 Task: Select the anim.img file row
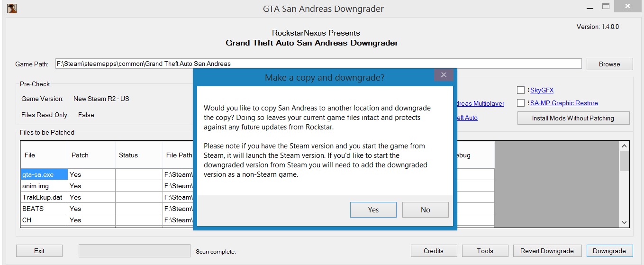[44, 186]
